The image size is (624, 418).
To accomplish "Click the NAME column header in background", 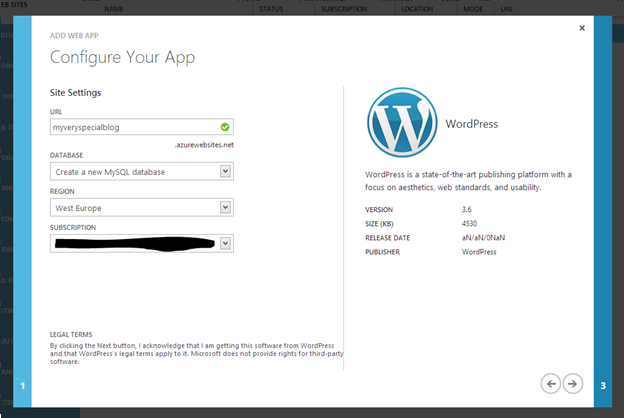I will coord(114,9).
